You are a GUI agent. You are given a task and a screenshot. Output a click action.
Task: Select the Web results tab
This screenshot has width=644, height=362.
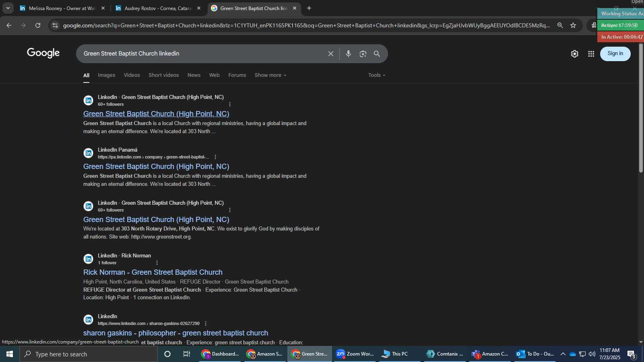pyautogui.click(x=215, y=75)
